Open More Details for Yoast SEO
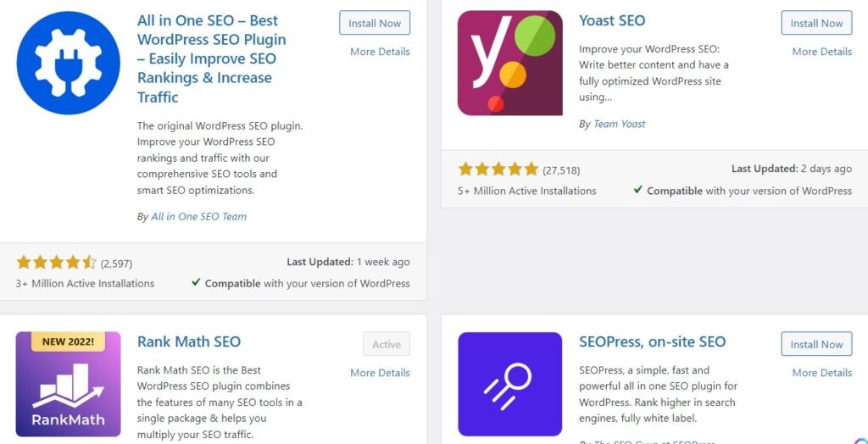Image resolution: width=868 pixels, height=444 pixels. click(821, 52)
